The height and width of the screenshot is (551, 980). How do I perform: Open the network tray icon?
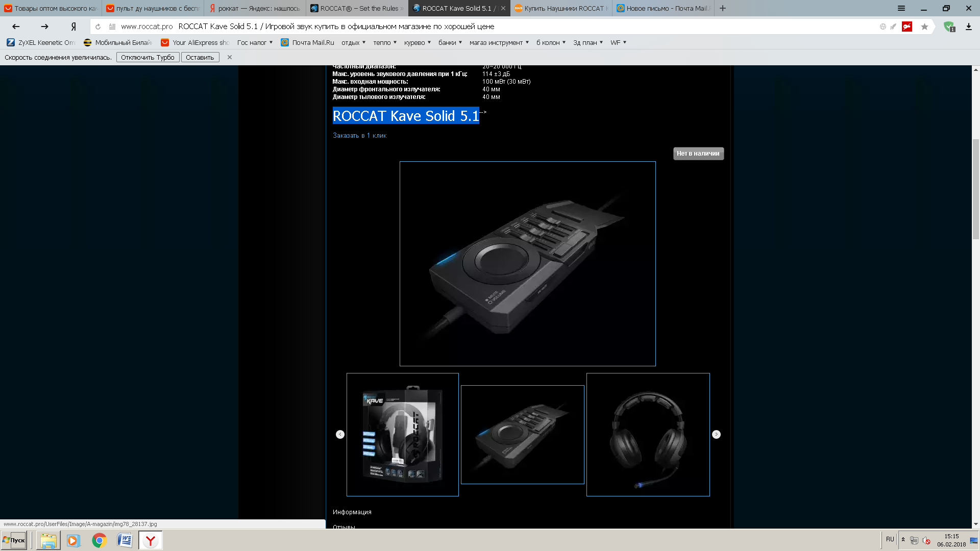914,540
